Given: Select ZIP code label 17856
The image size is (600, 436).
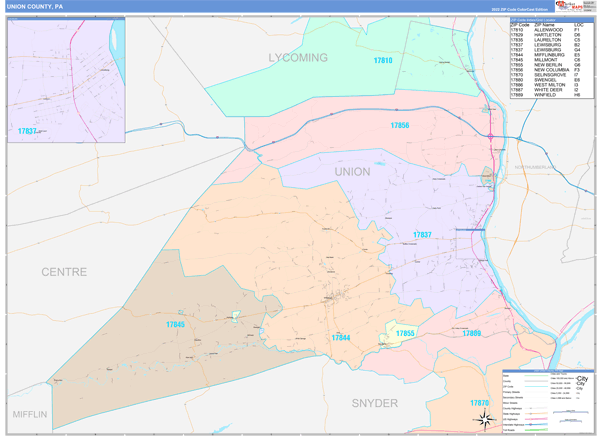Looking at the screenshot, I should coord(399,125).
